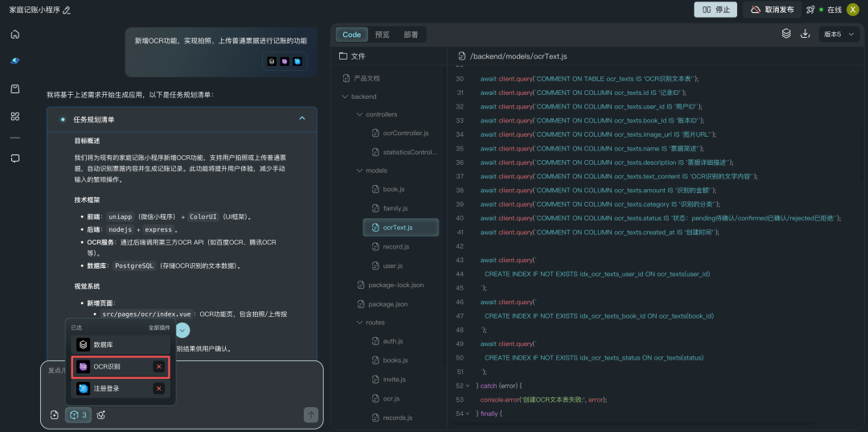Send message with the up arrow button
Viewport: 868px width, 432px height.
(x=311, y=414)
